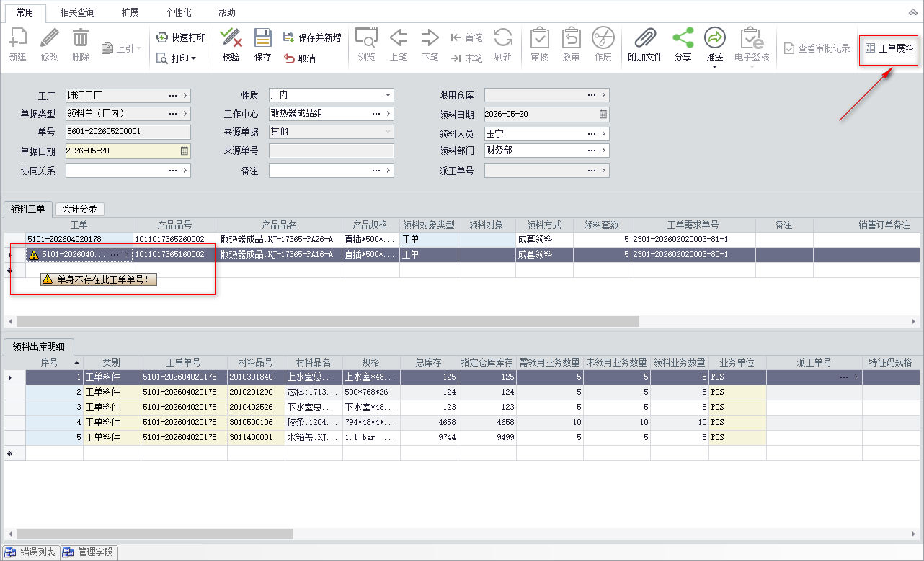This screenshot has width=924, height=561.
Task: Click the warning icon in 工单 cell
Action: (x=34, y=255)
